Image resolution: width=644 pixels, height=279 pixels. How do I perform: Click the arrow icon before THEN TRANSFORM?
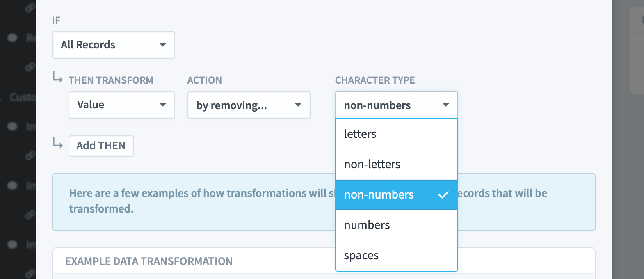pos(57,77)
